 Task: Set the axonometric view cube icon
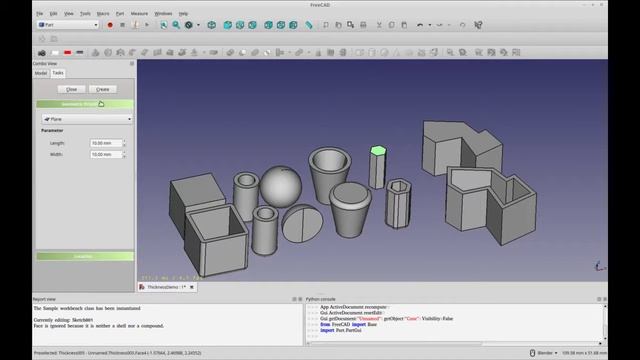[211, 25]
